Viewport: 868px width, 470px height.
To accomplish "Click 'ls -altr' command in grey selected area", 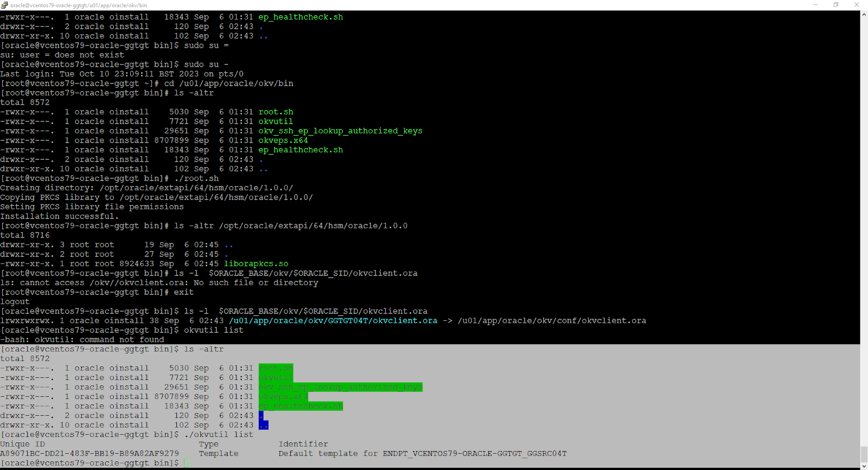I will 204,349.
